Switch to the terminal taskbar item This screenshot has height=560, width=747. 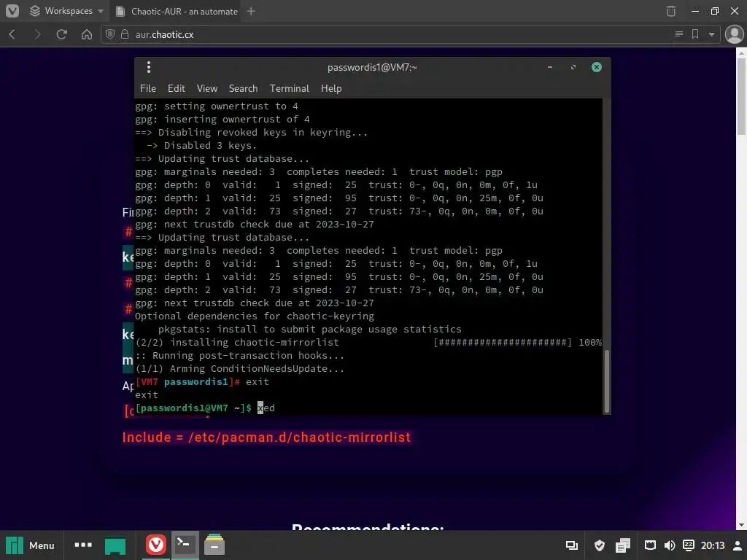[x=185, y=545]
